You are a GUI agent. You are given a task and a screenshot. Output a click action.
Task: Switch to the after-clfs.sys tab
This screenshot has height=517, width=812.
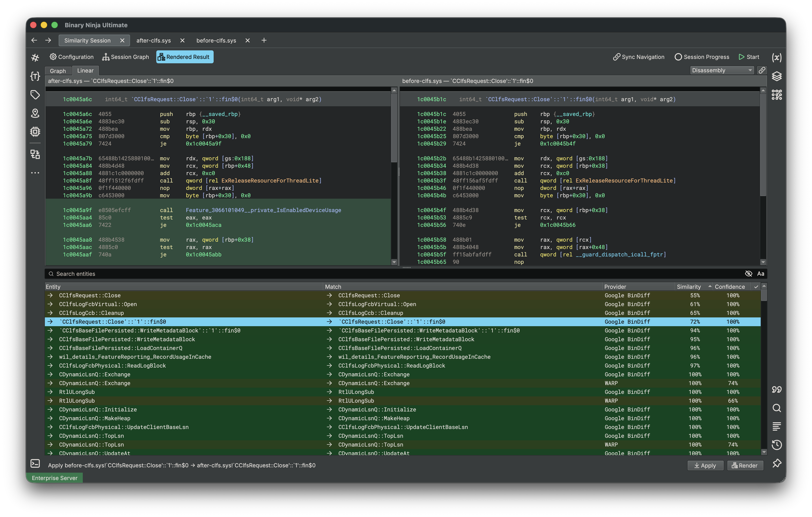[154, 40]
